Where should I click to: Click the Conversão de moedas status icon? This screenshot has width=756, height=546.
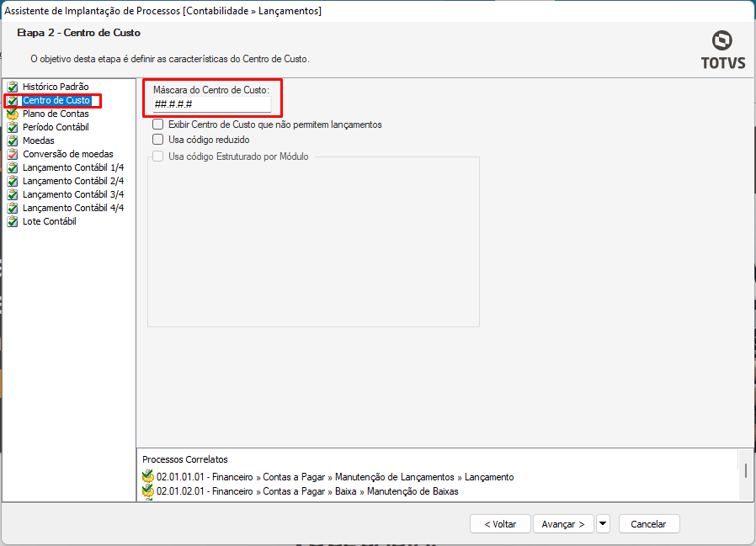[x=13, y=154]
